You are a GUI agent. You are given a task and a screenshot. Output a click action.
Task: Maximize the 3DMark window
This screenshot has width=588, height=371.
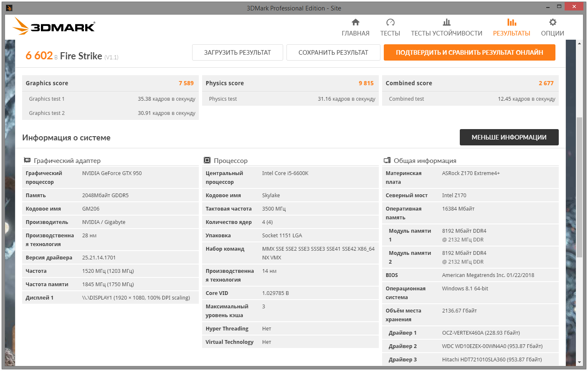pyautogui.click(x=559, y=7)
